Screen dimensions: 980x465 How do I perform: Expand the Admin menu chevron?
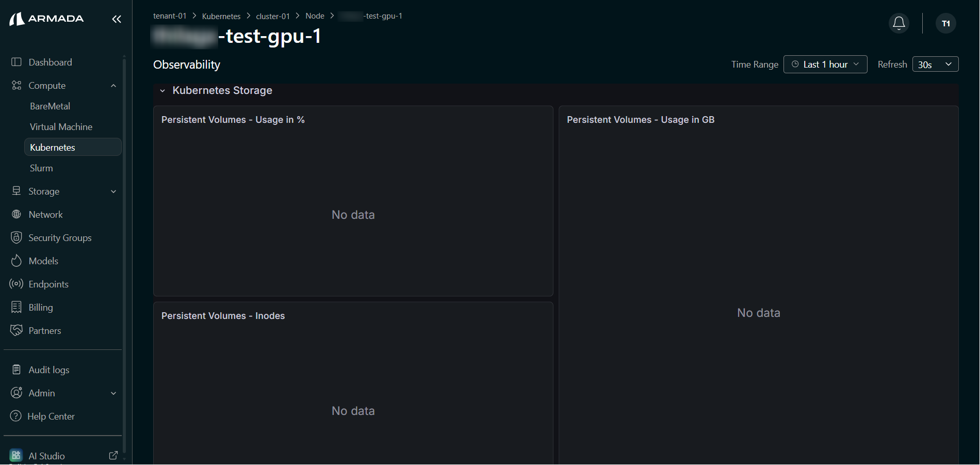click(113, 393)
